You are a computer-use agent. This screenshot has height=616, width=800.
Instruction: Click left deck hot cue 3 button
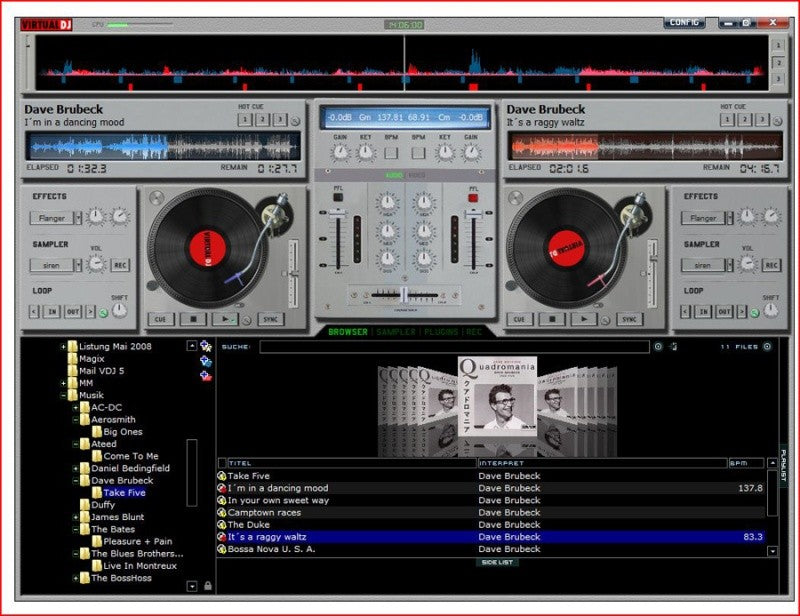280,120
